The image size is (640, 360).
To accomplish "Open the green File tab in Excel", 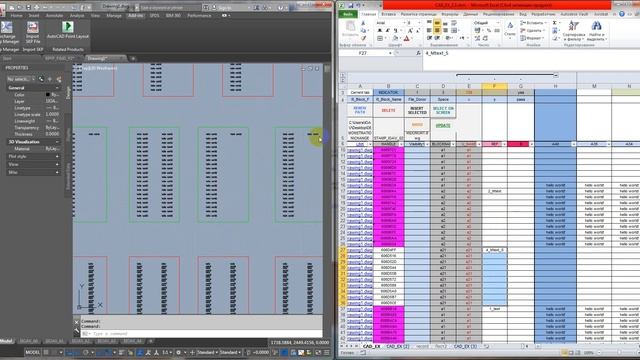I will 348,14.
